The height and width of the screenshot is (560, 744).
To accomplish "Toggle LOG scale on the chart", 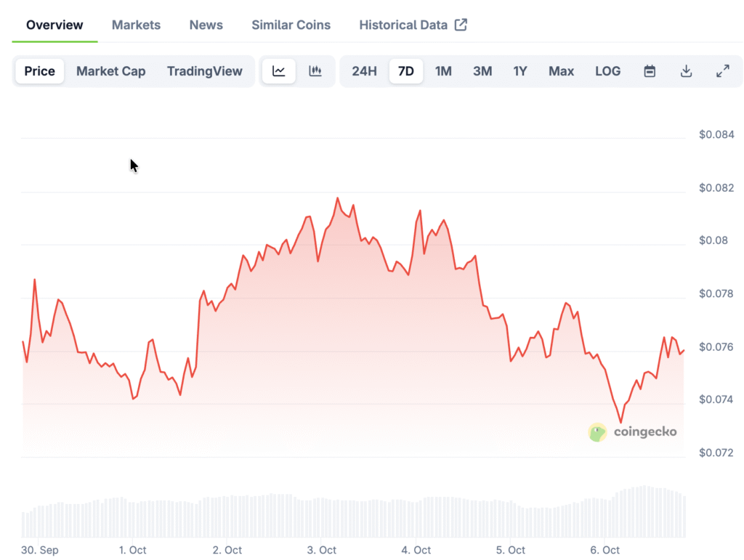I will pyautogui.click(x=607, y=71).
